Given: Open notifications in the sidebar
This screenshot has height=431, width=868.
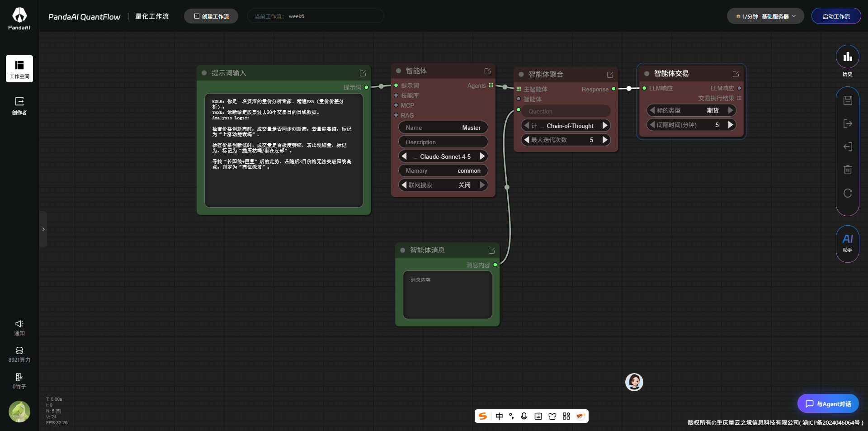Looking at the screenshot, I should (x=19, y=327).
